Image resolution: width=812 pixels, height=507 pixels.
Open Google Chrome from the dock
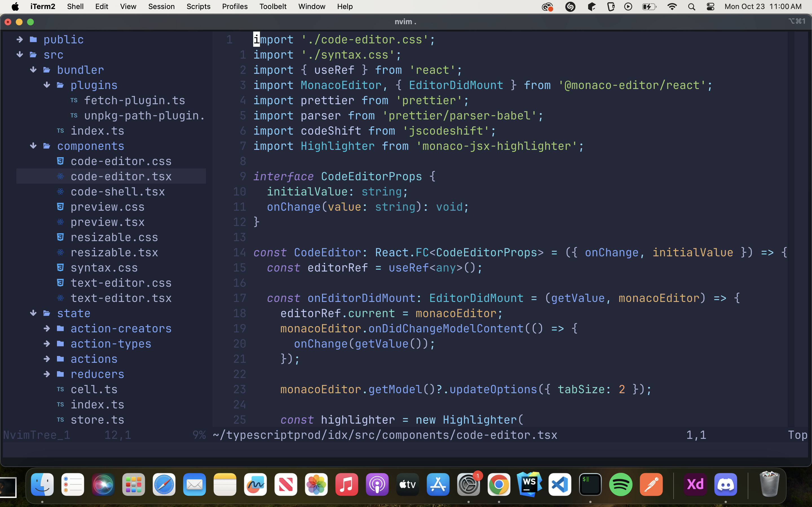(499, 484)
